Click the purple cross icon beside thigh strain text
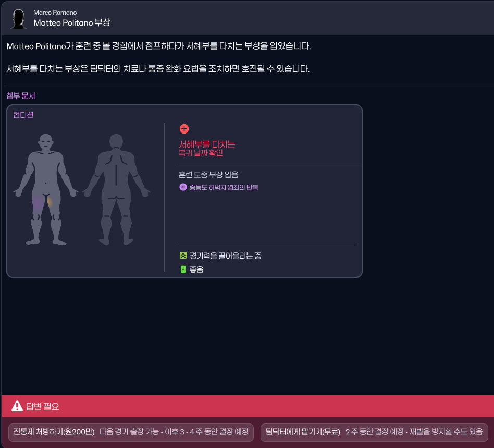The height and width of the screenshot is (448, 494). (x=183, y=187)
